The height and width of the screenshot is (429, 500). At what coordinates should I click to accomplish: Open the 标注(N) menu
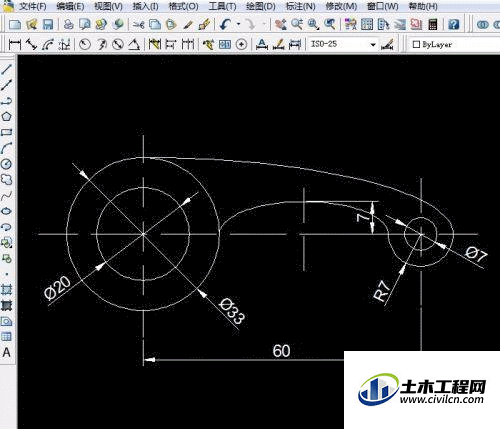300,6
